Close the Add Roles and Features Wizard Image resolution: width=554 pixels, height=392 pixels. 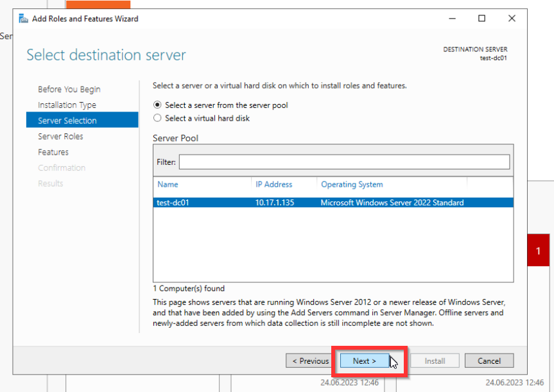coord(512,19)
